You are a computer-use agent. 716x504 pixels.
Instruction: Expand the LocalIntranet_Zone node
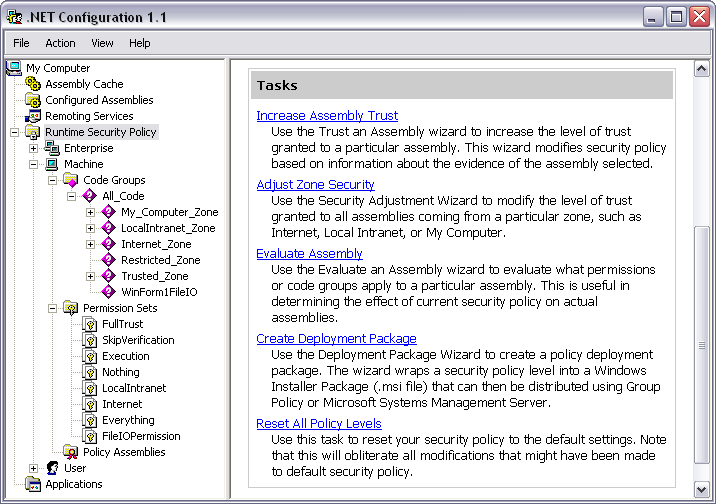(x=90, y=228)
